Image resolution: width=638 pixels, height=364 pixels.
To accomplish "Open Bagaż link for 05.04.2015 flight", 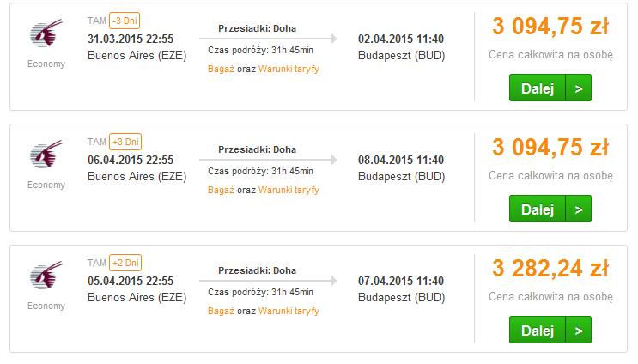I will [221, 311].
